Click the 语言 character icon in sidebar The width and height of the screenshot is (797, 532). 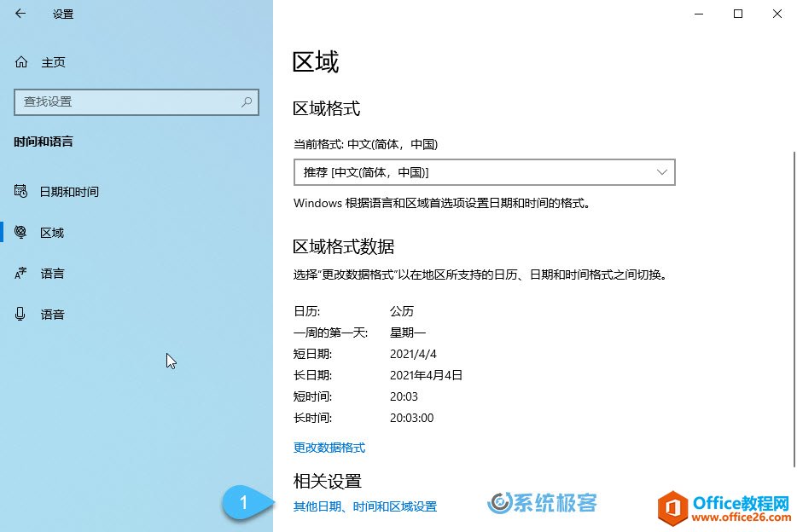click(21, 274)
